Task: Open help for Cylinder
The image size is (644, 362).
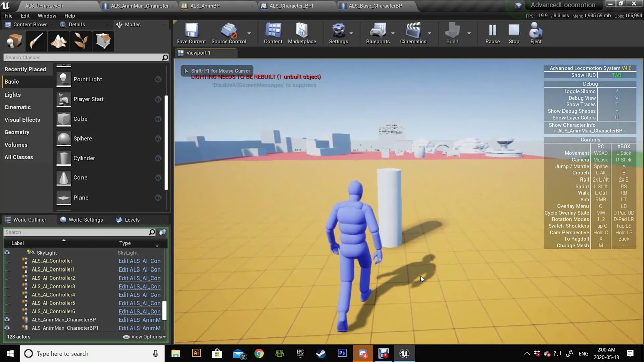Action: (x=158, y=158)
